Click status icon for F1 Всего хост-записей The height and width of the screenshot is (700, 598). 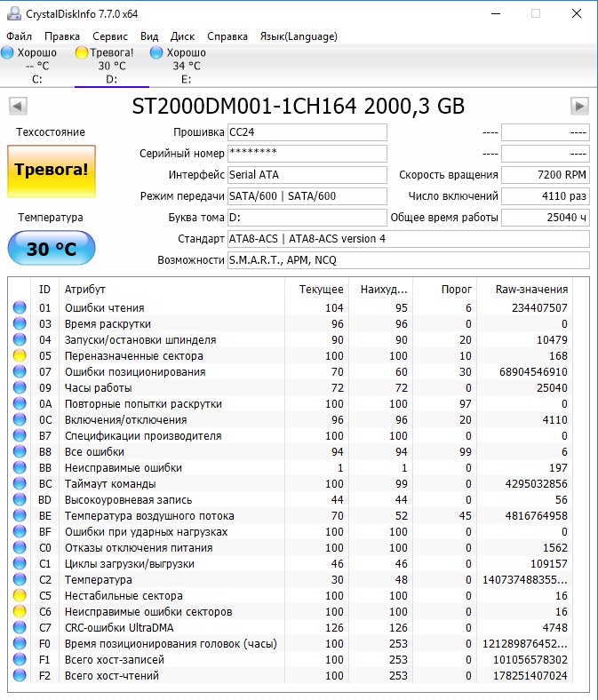(x=20, y=659)
